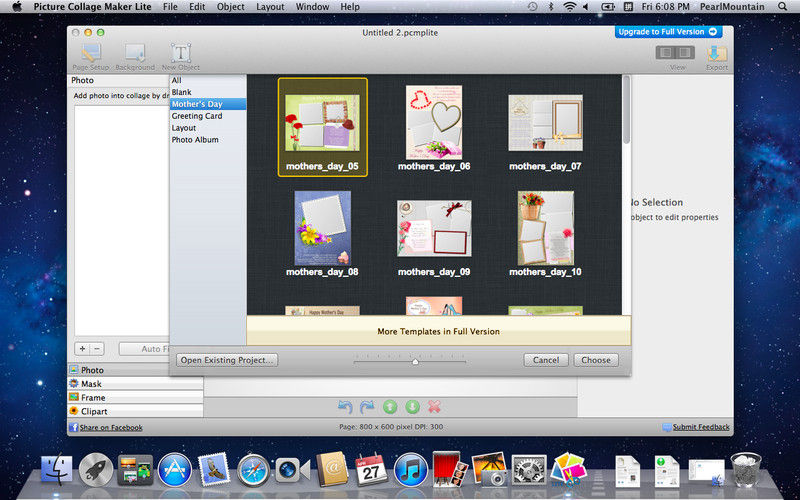Click the Wi-Fi menu bar icon
Image resolution: width=800 pixels, height=500 pixels.
pos(569,7)
